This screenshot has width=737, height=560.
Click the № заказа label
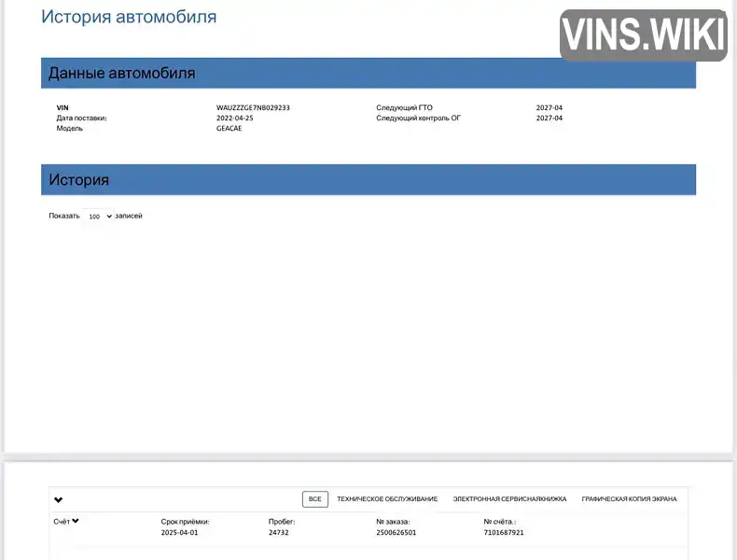(x=393, y=522)
